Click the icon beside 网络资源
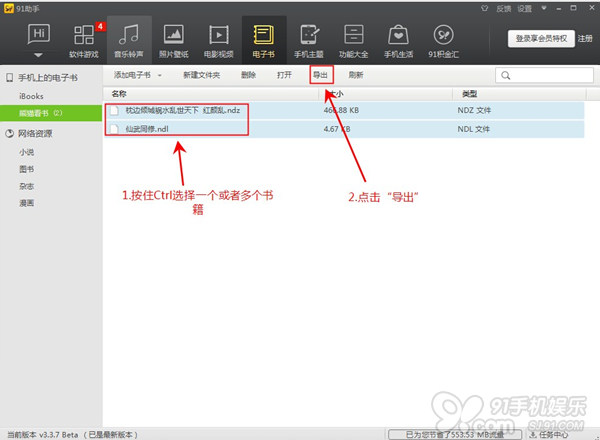This screenshot has height=440, width=600. (9, 134)
